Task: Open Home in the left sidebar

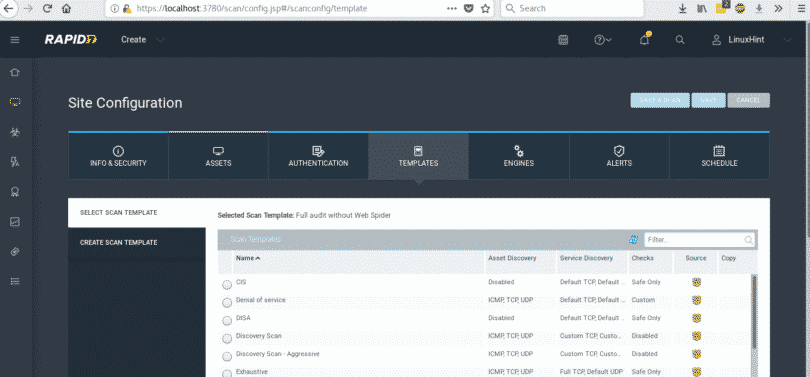Action: point(15,72)
